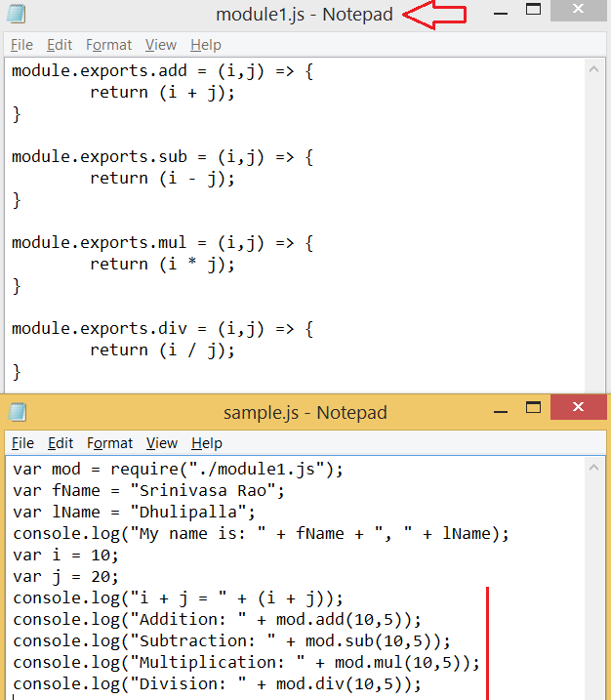Click the line 'return (i - j);'
This screenshot has width=611, height=700.
[x=162, y=178]
